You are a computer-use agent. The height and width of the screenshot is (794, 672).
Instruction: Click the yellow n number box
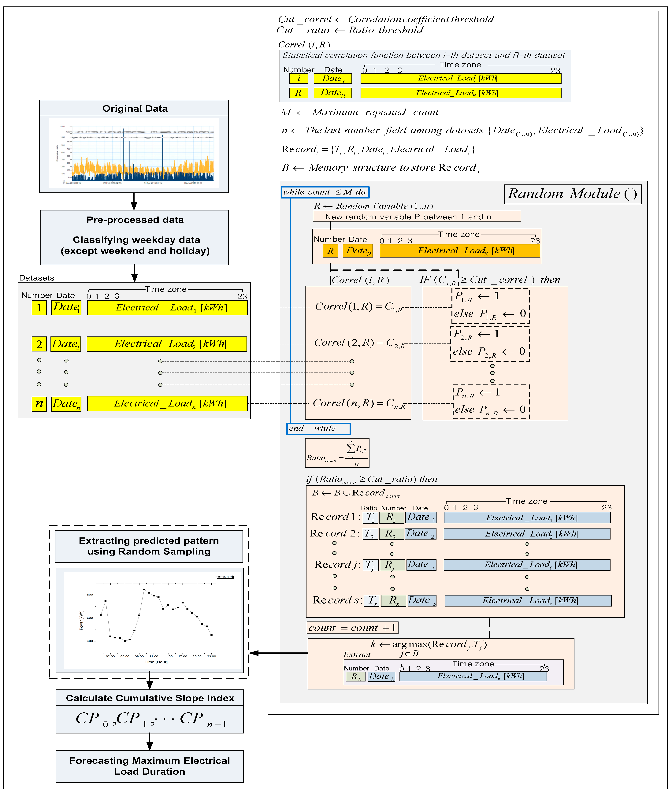coord(39,403)
